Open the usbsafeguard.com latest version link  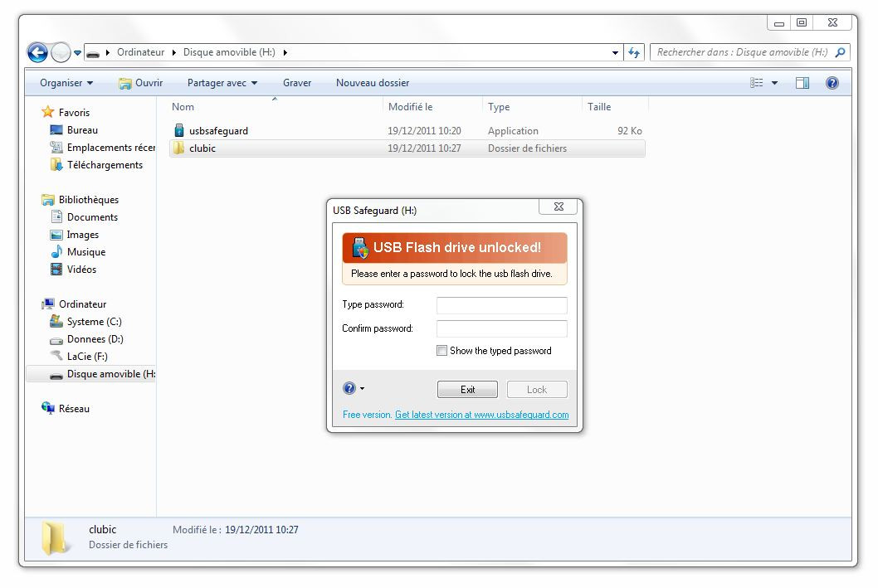(x=481, y=415)
